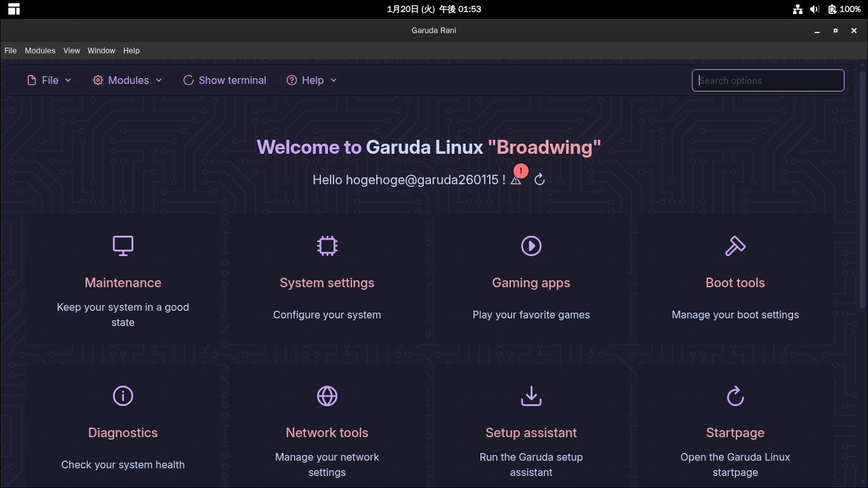Screen dimensions: 868x488
Task: Click the "Configure your system" description
Action: 327,315
